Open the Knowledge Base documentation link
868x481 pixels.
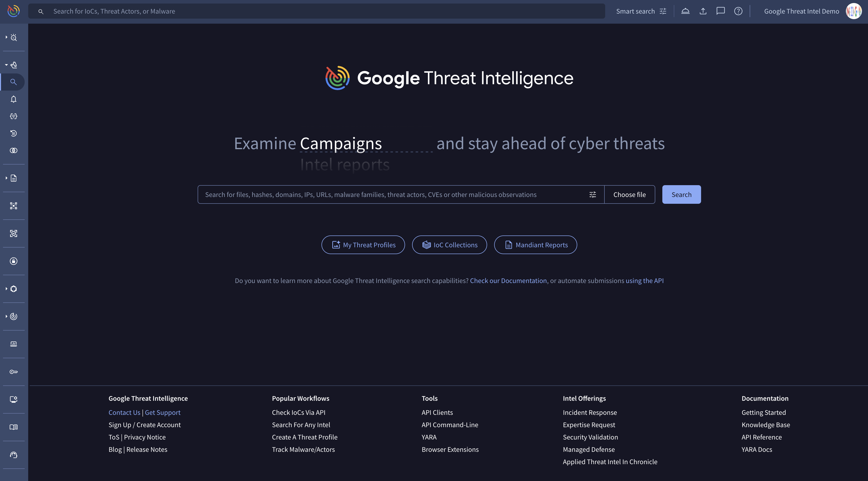click(x=766, y=425)
